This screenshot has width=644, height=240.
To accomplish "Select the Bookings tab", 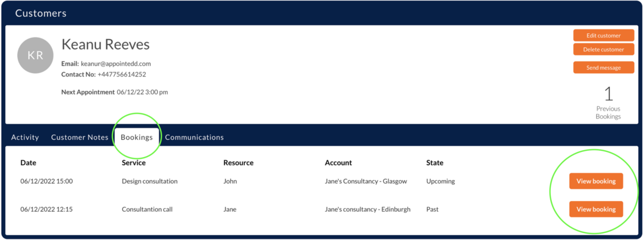I will tap(137, 138).
